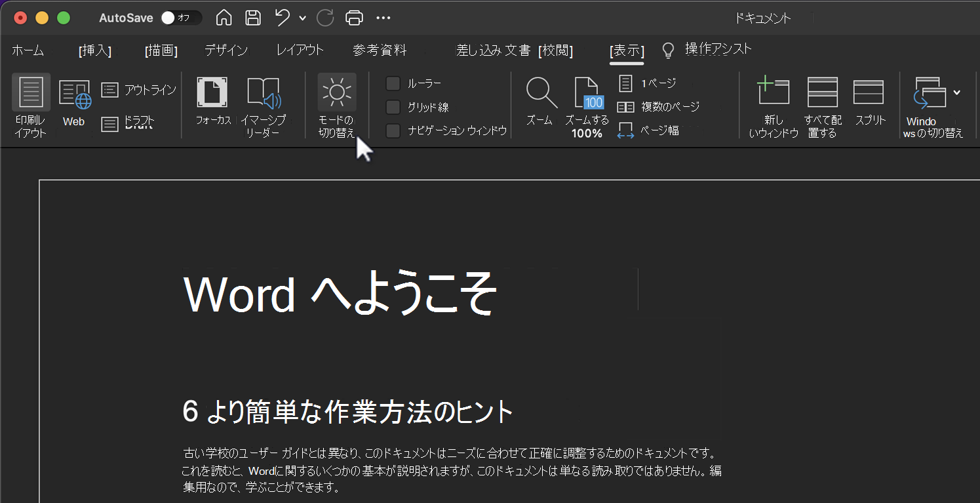980x503 pixels.
Task: Click the paragraph line ending 学ぶことができます。
Action: 262,488
